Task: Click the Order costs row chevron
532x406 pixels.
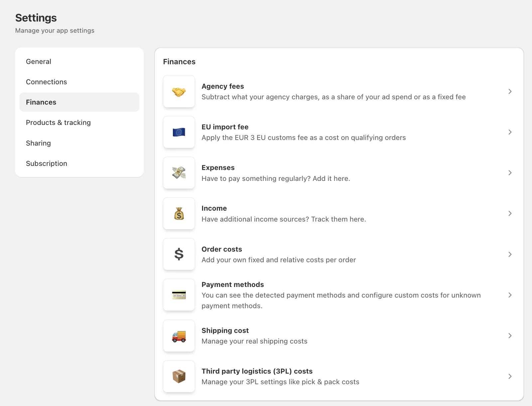Action: 510,254
